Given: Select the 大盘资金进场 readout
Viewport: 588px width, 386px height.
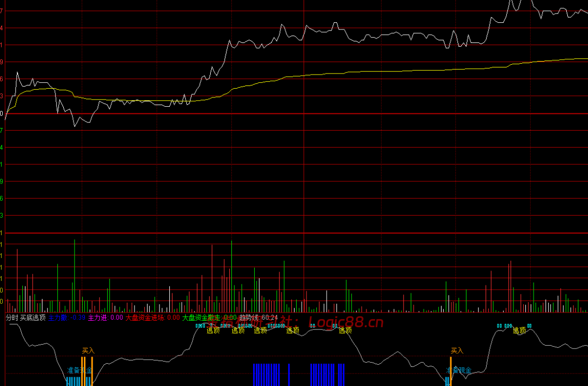Looking at the screenshot, I should tap(152, 318).
